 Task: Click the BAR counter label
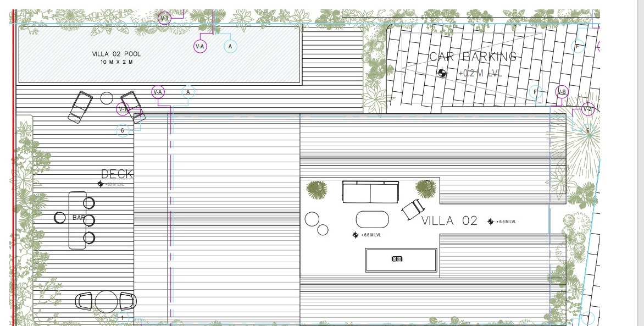77,218
